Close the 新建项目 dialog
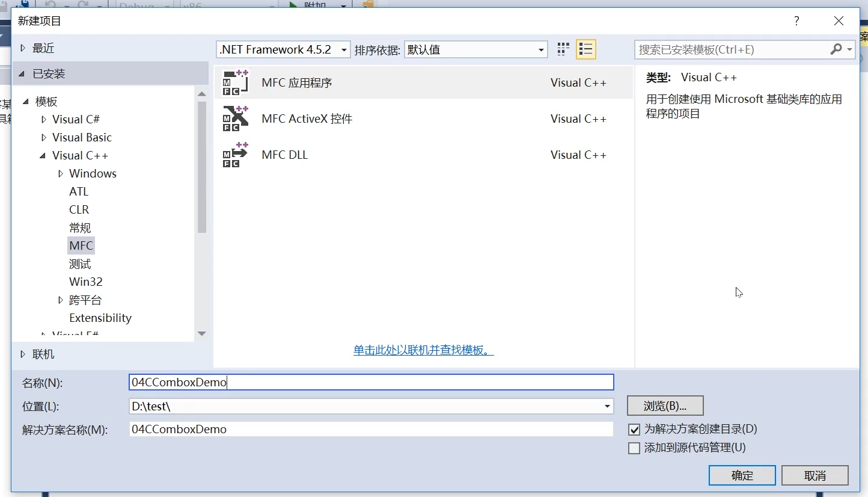This screenshot has height=497, width=868. (839, 21)
